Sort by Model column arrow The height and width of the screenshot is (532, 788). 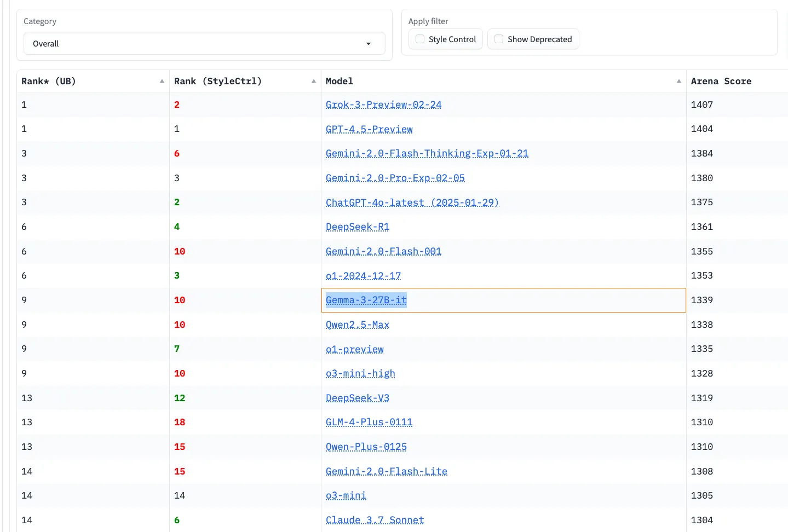pyautogui.click(x=679, y=82)
